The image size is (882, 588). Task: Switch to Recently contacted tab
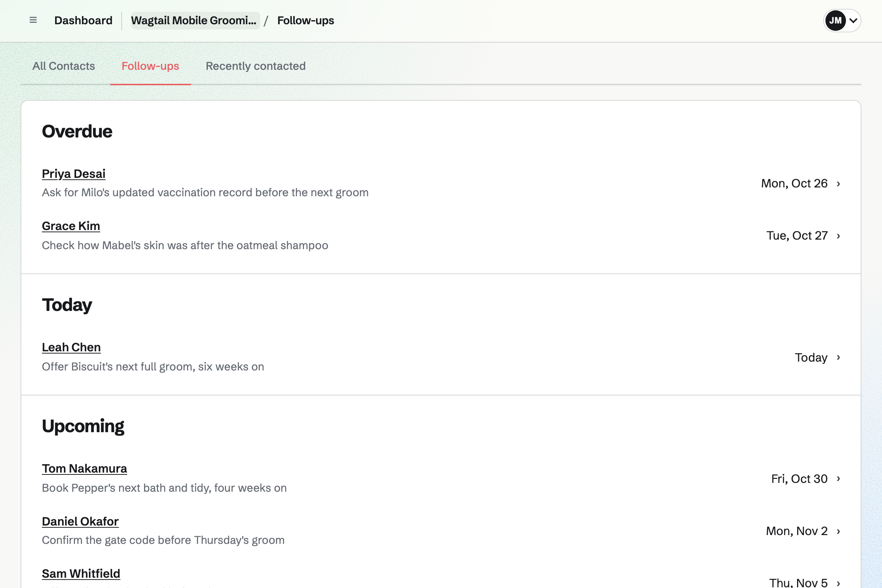tap(255, 66)
